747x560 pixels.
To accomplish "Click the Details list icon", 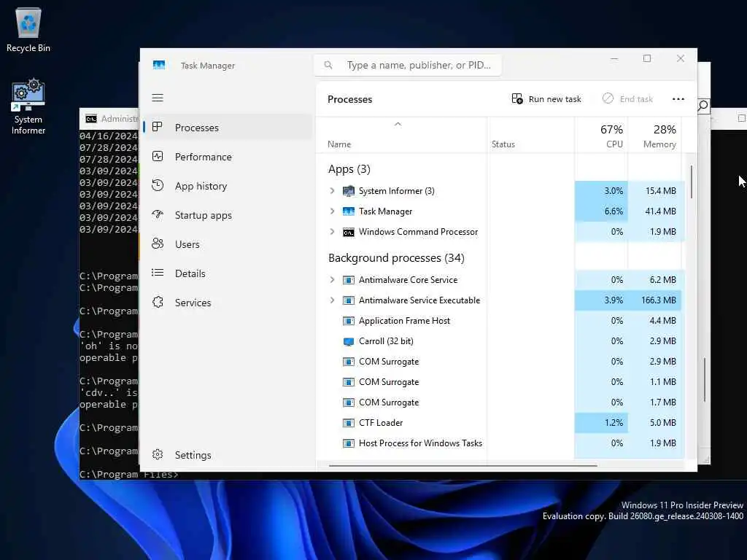I will click(x=158, y=273).
